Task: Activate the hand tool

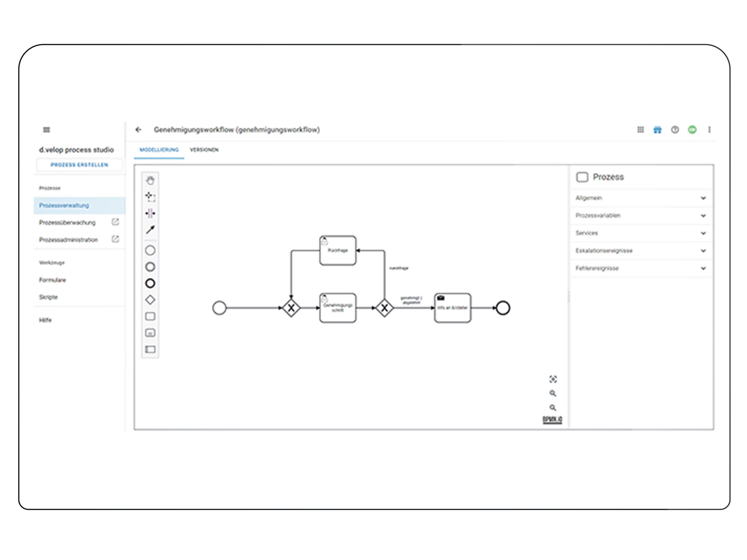Action: point(150,180)
